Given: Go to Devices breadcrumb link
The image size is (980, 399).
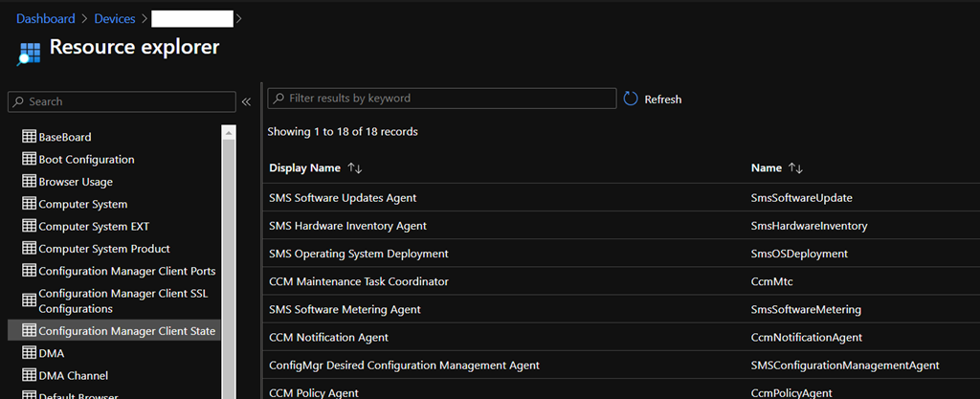Looking at the screenshot, I should click(x=114, y=18).
